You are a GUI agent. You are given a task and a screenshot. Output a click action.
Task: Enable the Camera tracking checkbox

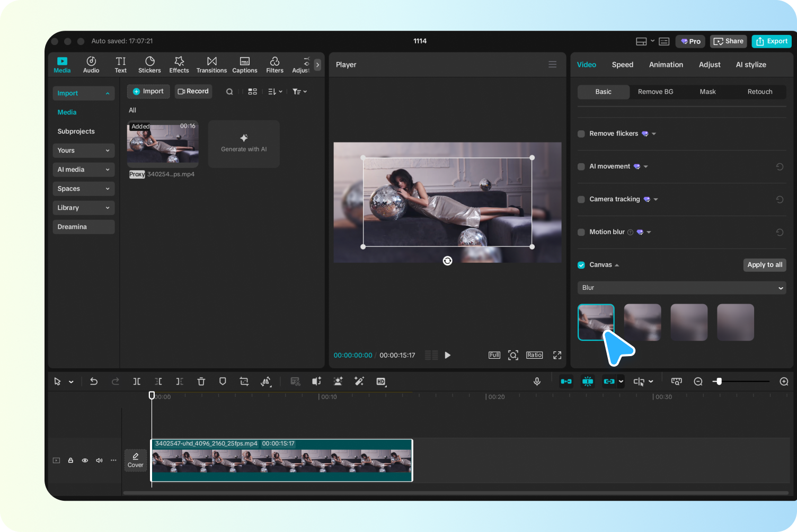click(x=581, y=199)
